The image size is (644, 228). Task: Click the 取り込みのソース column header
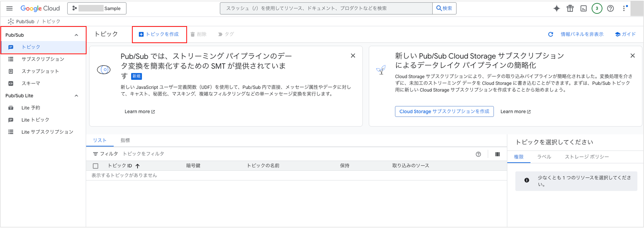[410, 166]
